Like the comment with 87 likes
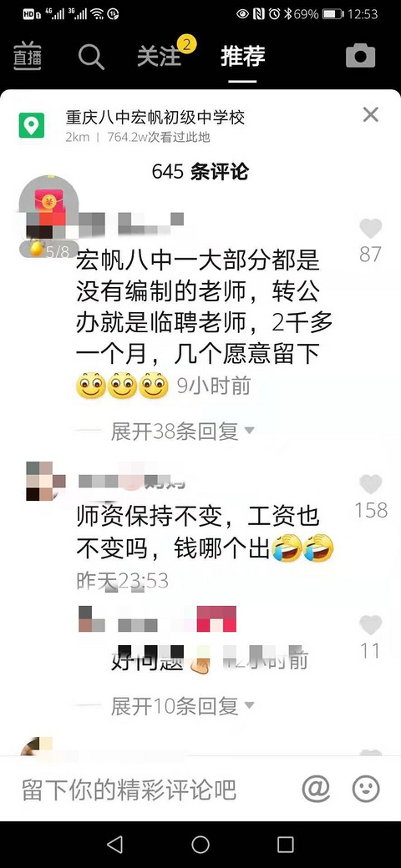401x868 pixels. point(371,228)
